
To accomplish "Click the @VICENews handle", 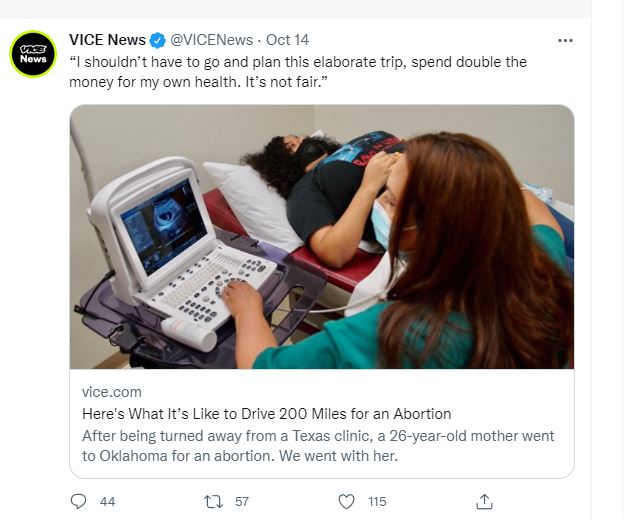I will point(212,40).
